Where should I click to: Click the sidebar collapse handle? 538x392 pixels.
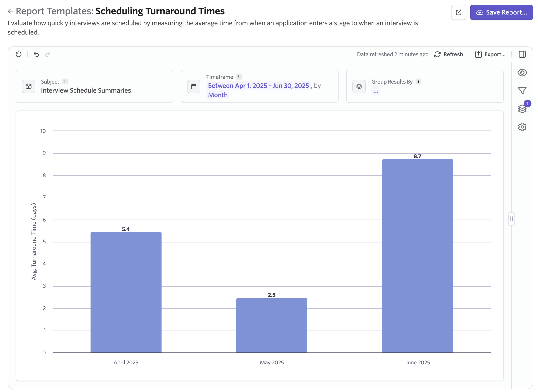[x=511, y=219]
